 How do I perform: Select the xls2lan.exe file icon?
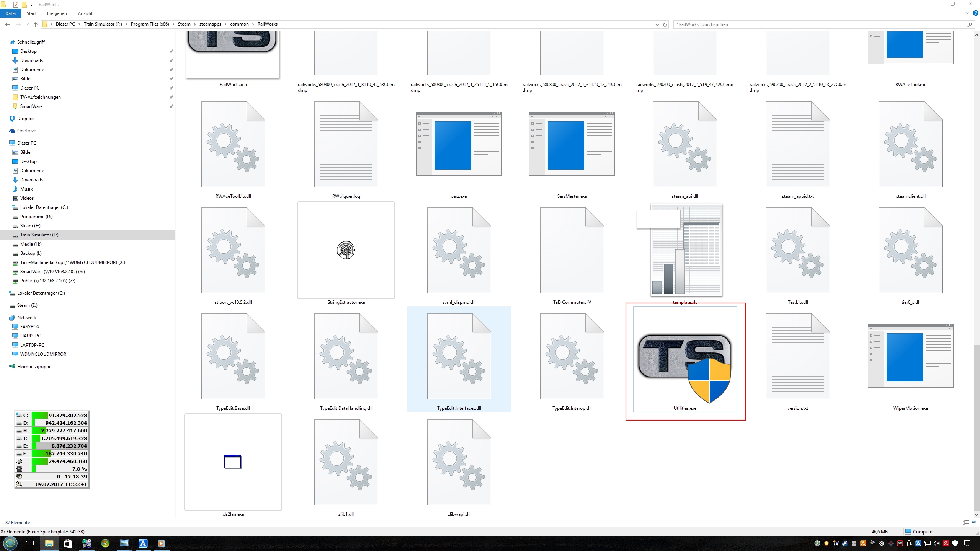pos(233,462)
